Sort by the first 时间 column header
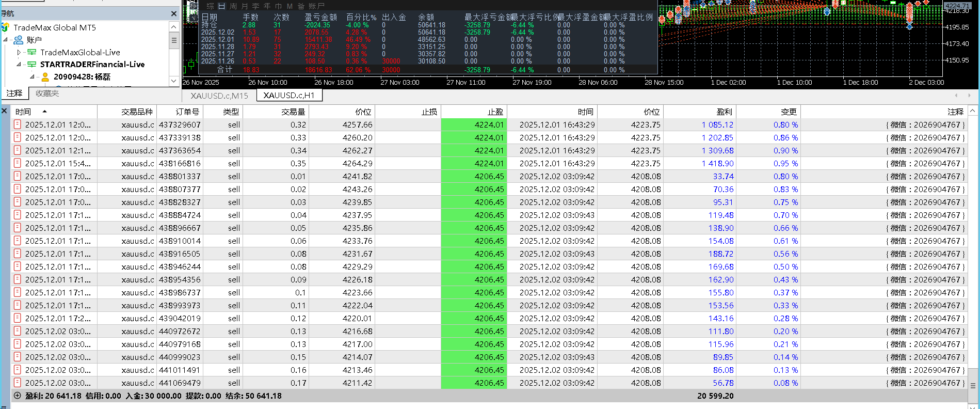The height and width of the screenshot is (409, 980). [54, 112]
